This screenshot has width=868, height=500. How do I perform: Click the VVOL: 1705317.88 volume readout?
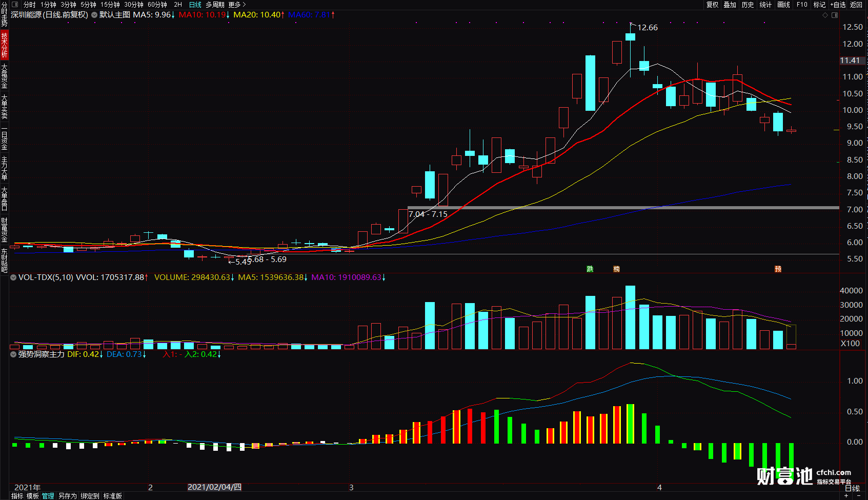(x=112, y=277)
